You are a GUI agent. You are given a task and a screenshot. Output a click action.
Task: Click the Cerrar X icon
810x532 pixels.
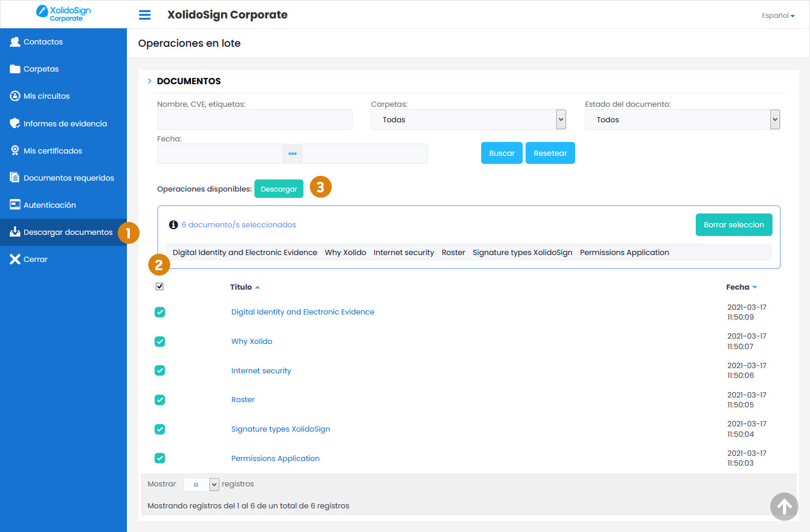tap(15, 259)
